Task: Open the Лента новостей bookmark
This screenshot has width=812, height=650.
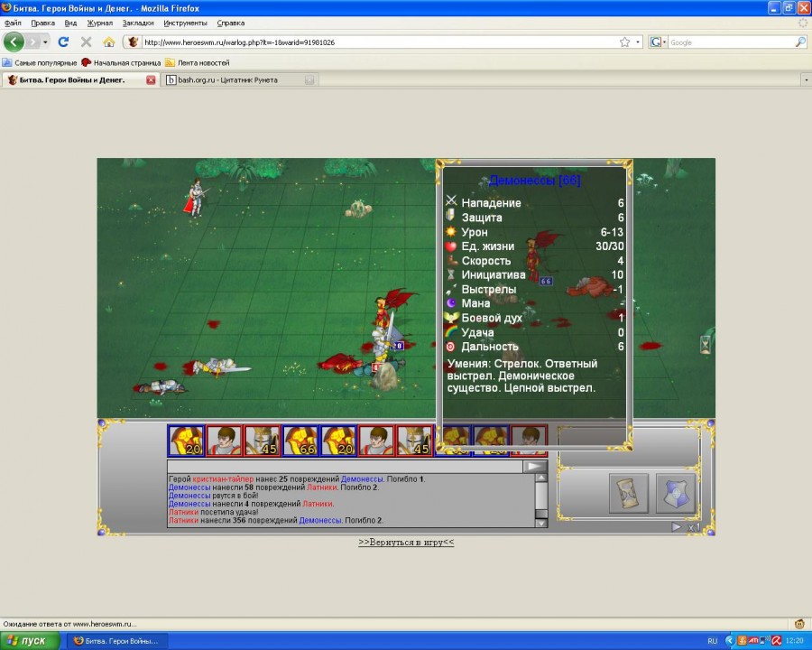Action: (198, 62)
